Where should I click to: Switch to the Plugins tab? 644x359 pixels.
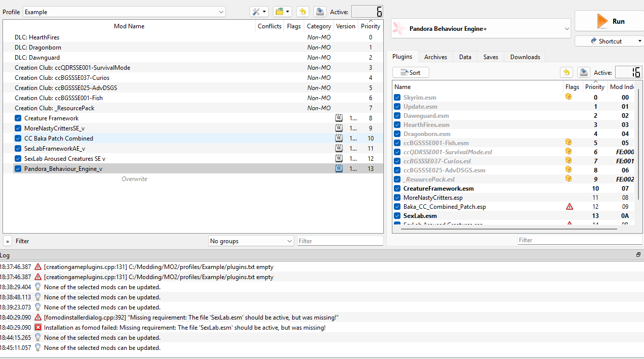(x=402, y=57)
